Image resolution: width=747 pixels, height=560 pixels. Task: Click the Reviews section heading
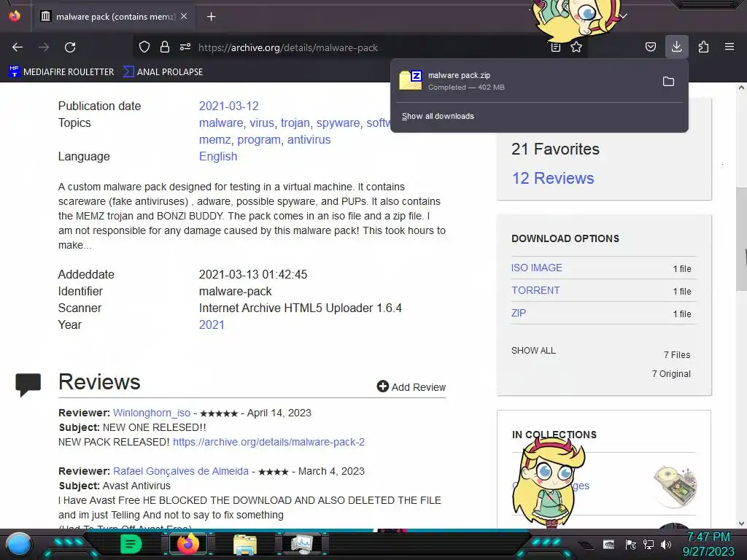point(99,382)
